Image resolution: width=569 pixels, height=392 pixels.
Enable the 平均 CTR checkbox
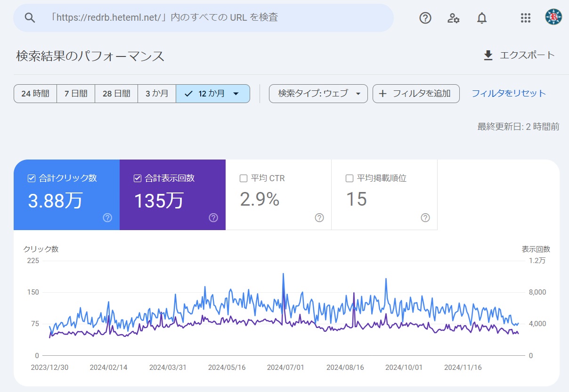pos(244,178)
